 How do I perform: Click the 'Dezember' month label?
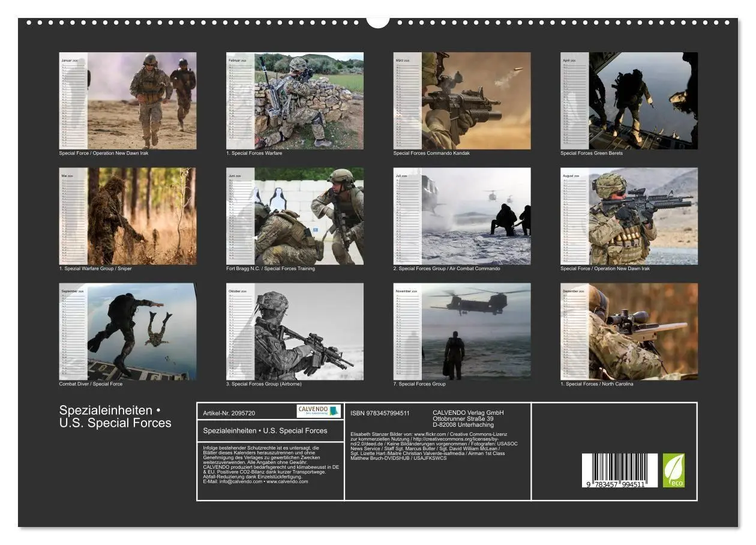(x=570, y=291)
